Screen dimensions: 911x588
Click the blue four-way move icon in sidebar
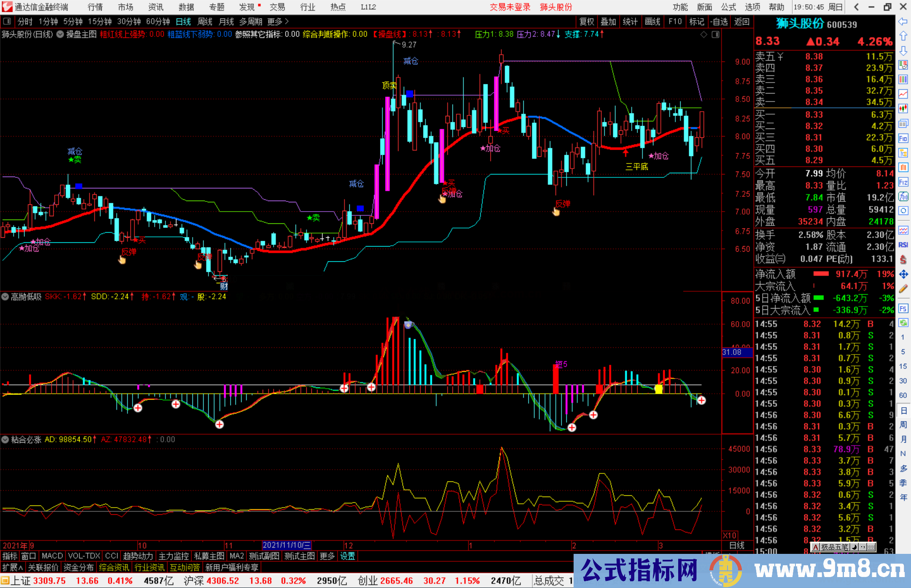click(x=903, y=273)
